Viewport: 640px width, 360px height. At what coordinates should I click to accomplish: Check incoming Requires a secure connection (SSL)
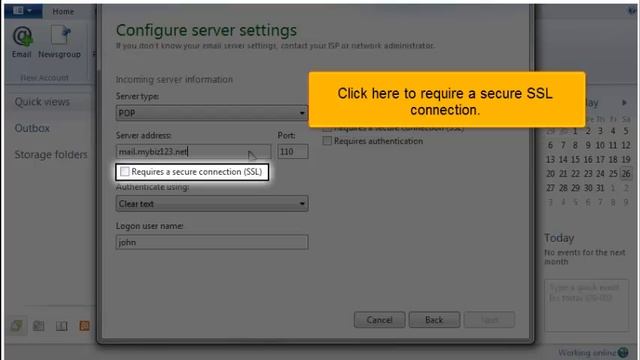coord(125,172)
